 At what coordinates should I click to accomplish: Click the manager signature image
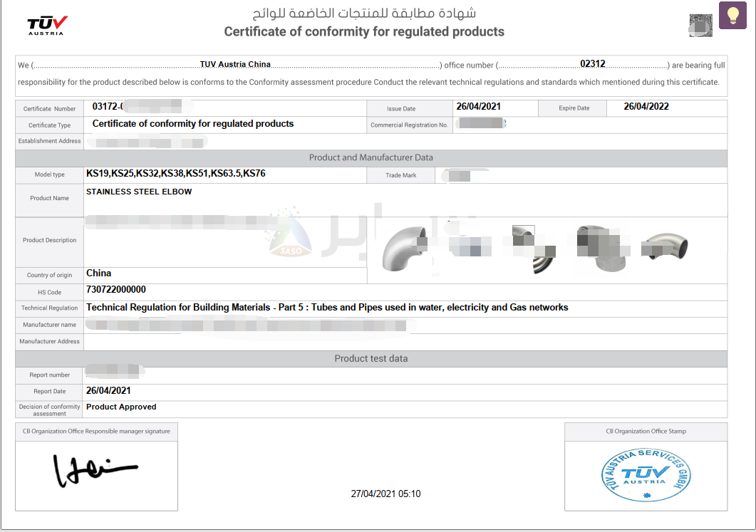tap(95, 470)
